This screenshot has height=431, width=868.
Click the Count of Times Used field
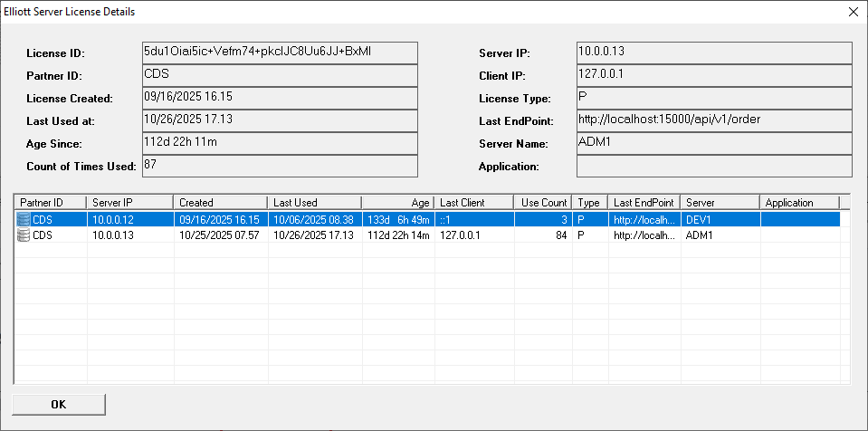279,166
